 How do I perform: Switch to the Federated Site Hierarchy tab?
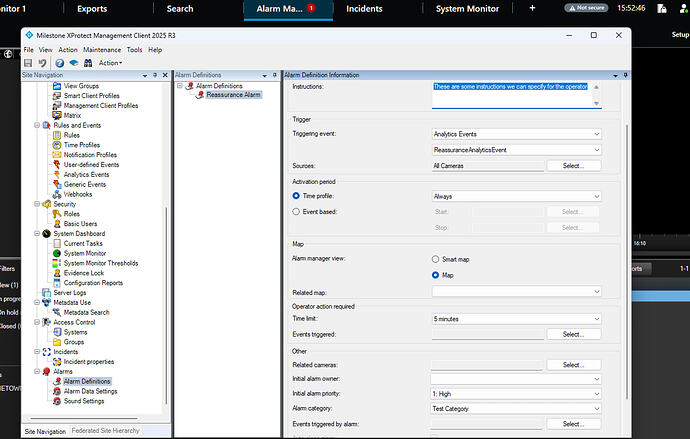click(105, 431)
